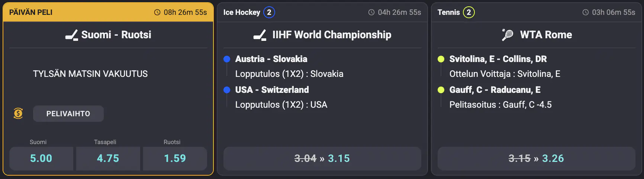Image resolution: width=644 pixels, height=179 pixels.
Task: Click the cash-out coin icon beside Pelivaihto
Action: click(x=18, y=113)
